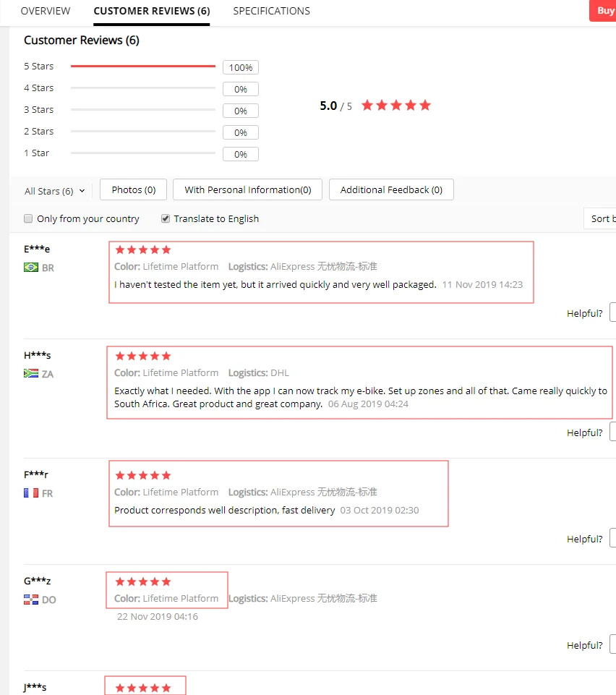Click the red 5 Stars rating bar
This screenshot has height=695, width=616.
click(142, 67)
